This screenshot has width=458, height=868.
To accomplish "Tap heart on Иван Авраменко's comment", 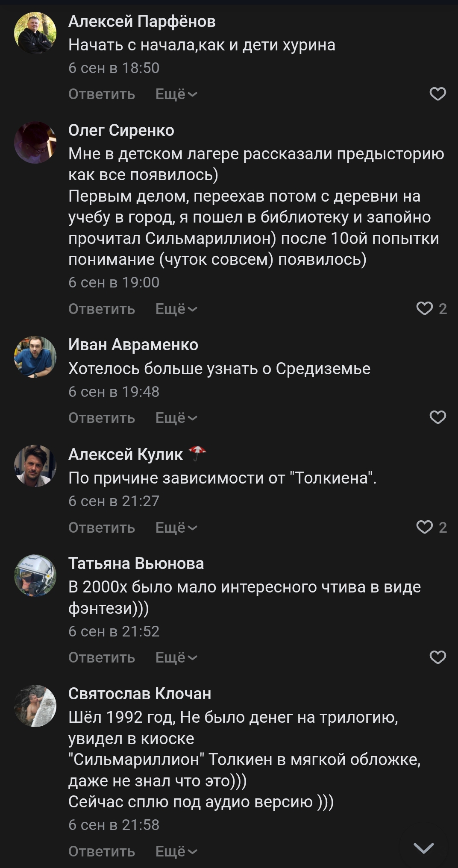I will 437,417.
